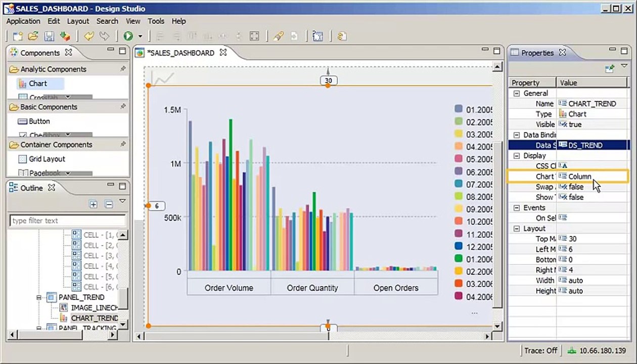Click the toolbar icon right of Save
The width and height of the screenshot is (637, 364).
(65, 36)
